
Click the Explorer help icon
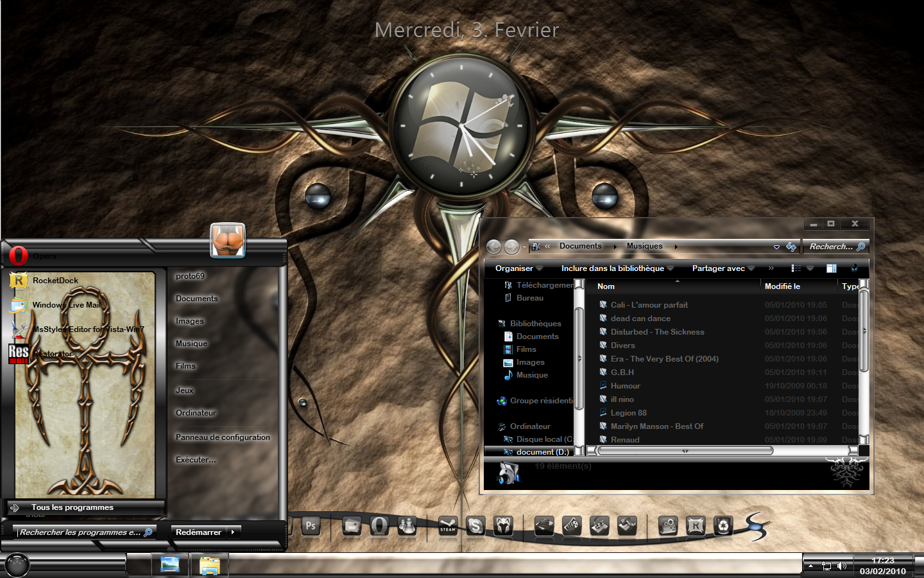(x=854, y=268)
